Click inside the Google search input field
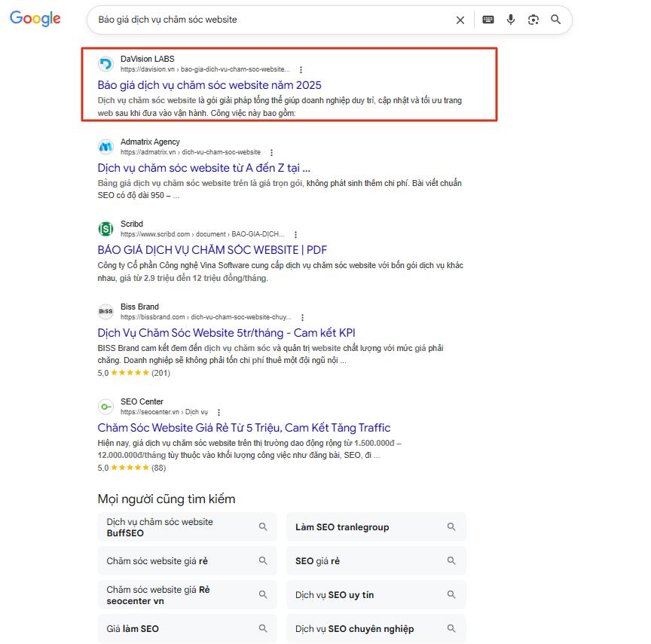This screenshot has height=644, width=651. pos(271,20)
